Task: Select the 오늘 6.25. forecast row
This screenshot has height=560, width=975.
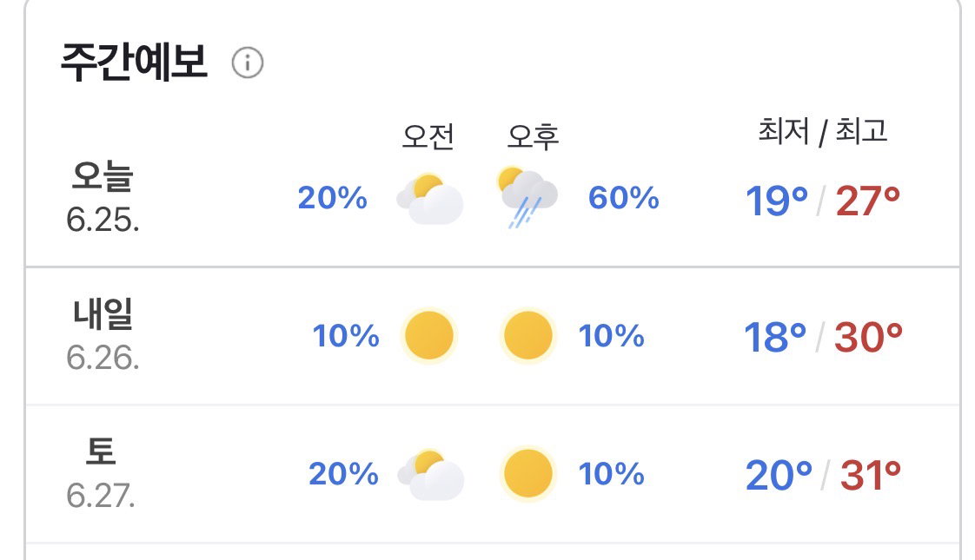Action: 493,198
